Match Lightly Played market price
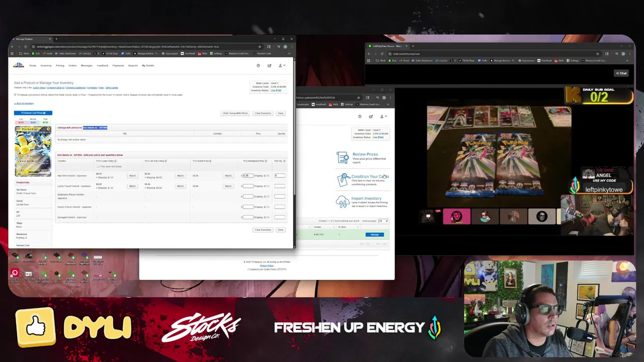The height and width of the screenshot is (362, 644). pyautogui.click(x=228, y=186)
